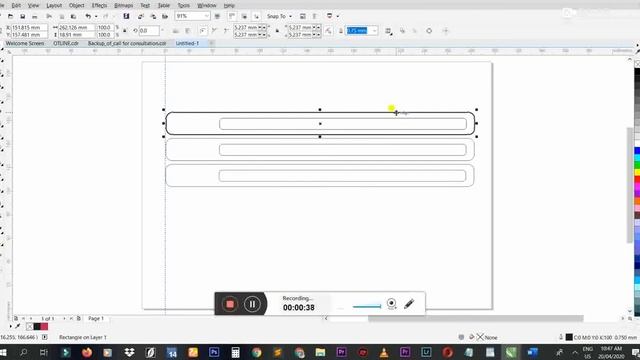Toggle show grid icon in toolbar
This screenshot has width=640, height=360.
tap(244, 16)
